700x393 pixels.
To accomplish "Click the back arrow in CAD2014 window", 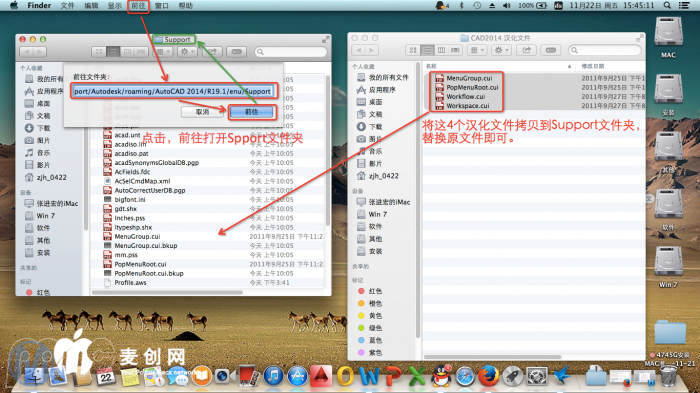I will (358, 50).
